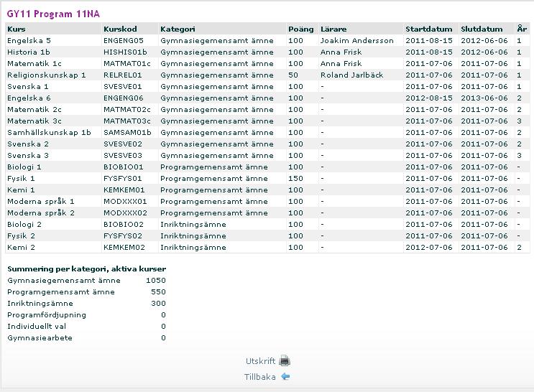
Task: Click teacher name Joakim Andersson
Action: pos(357,40)
